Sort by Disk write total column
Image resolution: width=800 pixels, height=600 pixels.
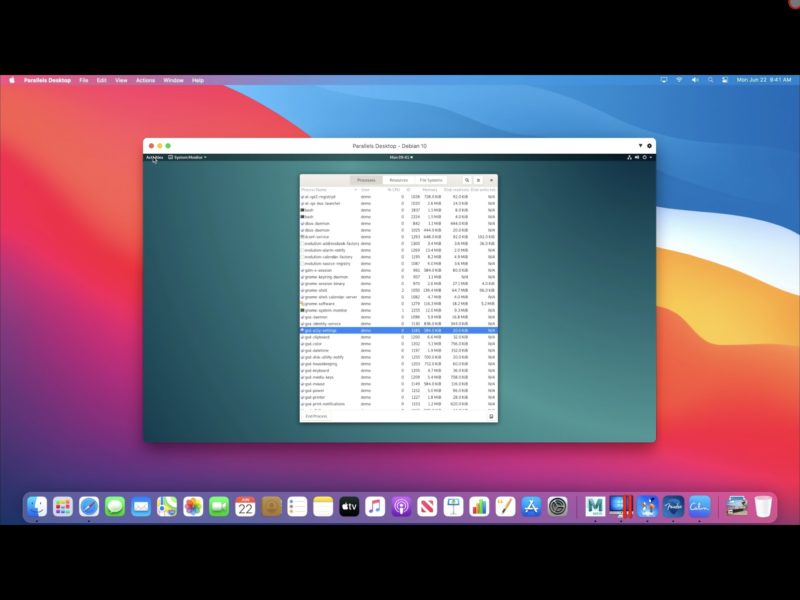[483, 190]
